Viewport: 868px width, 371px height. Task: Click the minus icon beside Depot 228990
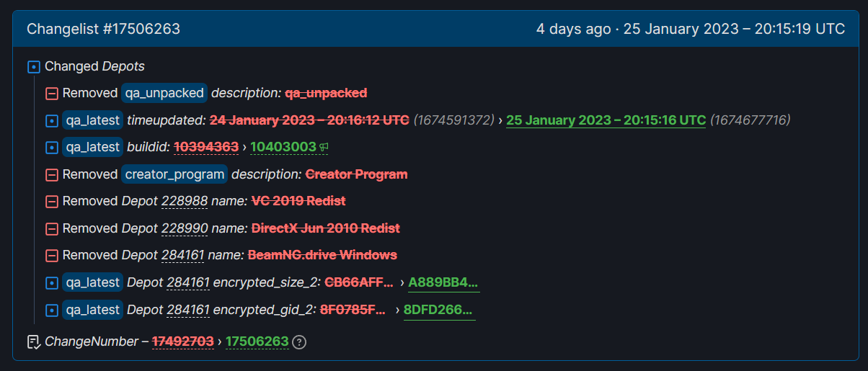[51, 228]
